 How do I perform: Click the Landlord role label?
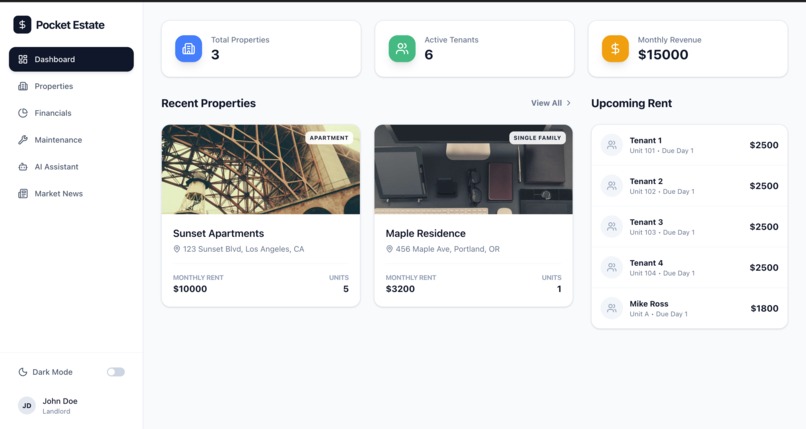point(57,411)
